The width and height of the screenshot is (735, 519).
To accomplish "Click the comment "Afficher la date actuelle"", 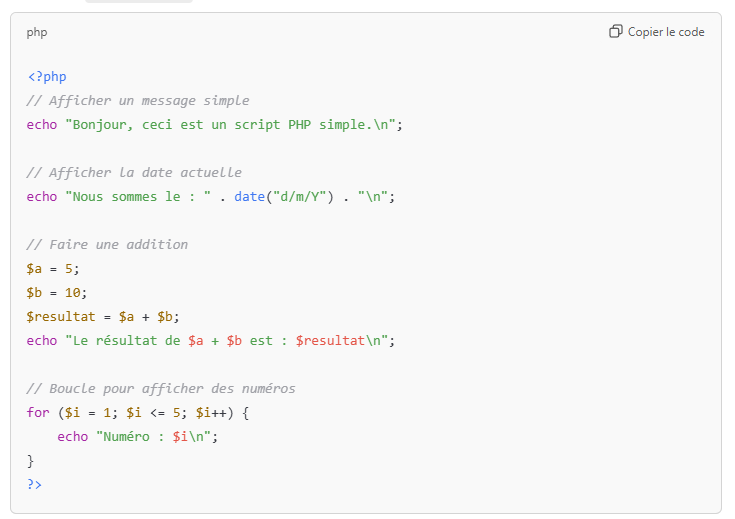I will point(134,173).
